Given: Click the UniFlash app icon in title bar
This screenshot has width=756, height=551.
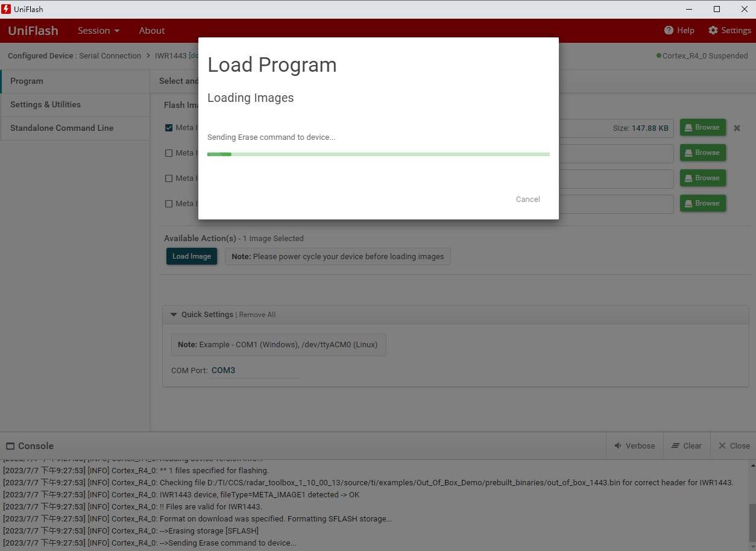Looking at the screenshot, I should click(7, 9).
